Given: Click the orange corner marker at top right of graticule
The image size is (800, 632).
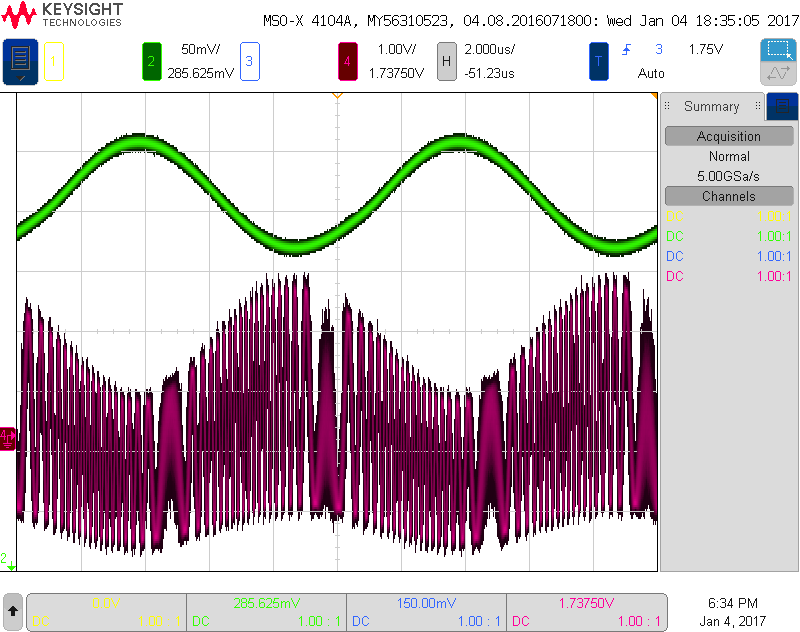Looking at the screenshot, I should coord(654,95).
